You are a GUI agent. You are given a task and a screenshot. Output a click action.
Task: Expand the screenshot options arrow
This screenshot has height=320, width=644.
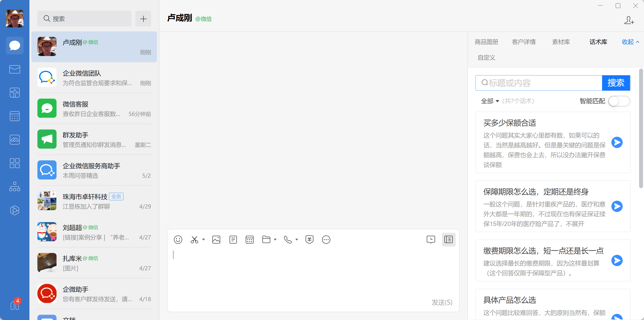click(x=204, y=240)
